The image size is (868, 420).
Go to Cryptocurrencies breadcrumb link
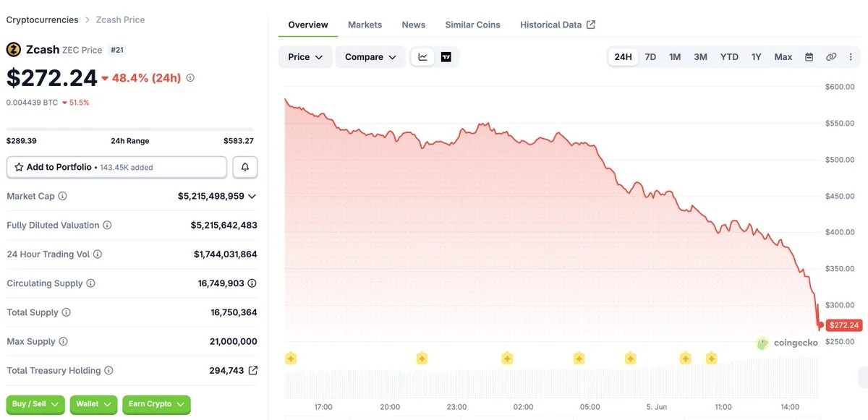tap(43, 20)
